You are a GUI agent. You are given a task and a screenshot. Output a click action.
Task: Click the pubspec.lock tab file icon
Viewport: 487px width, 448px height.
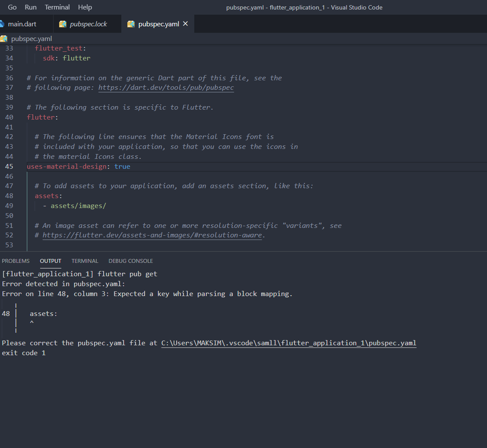click(63, 24)
